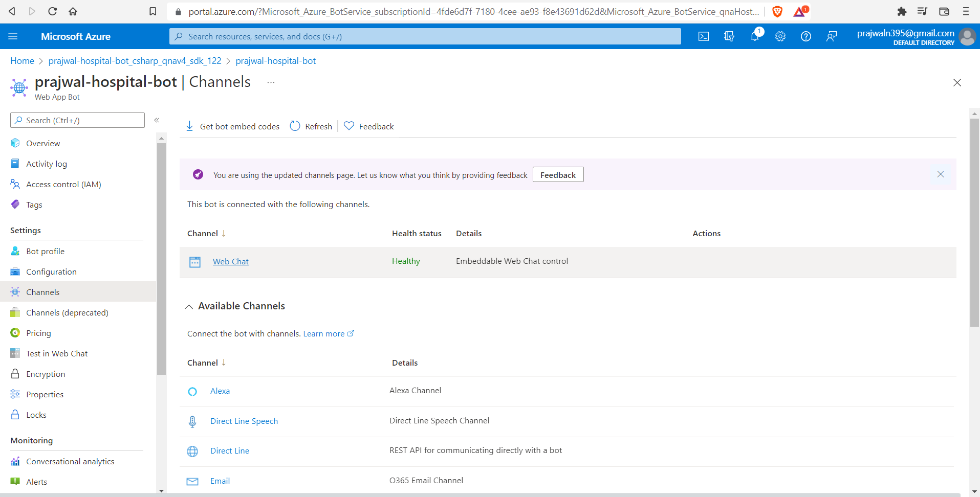This screenshot has width=980, height=497.
Task: Collapse the left sidebar with the chevron
Action: coord(157,120)
